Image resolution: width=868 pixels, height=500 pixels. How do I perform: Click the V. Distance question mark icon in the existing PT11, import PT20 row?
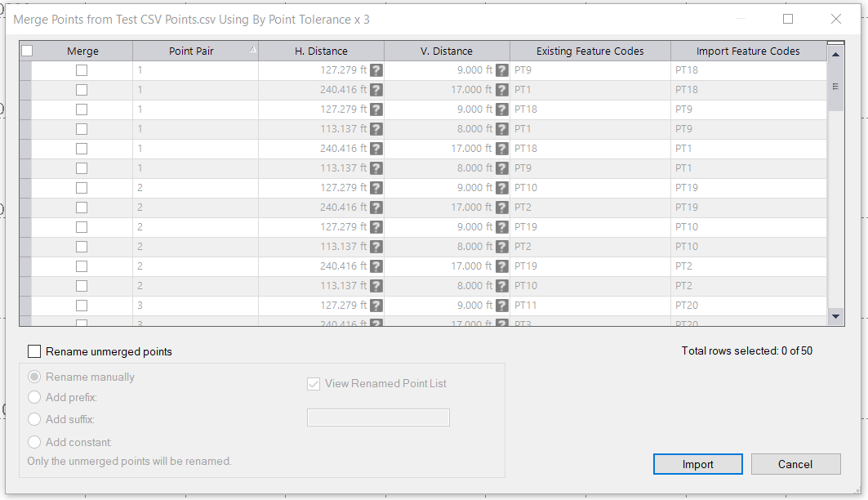click(x=501, y=306)
